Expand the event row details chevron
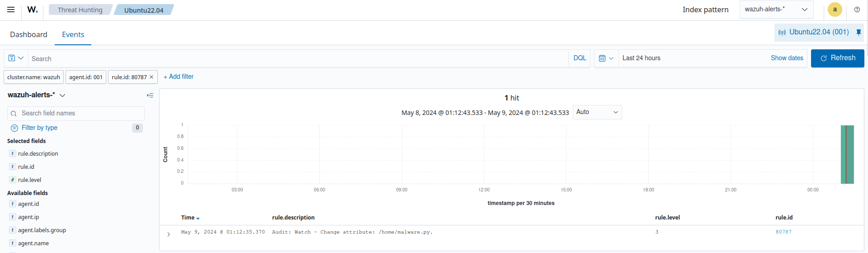Viewport: 868px width, 253px height. click(x=169, y=234)
